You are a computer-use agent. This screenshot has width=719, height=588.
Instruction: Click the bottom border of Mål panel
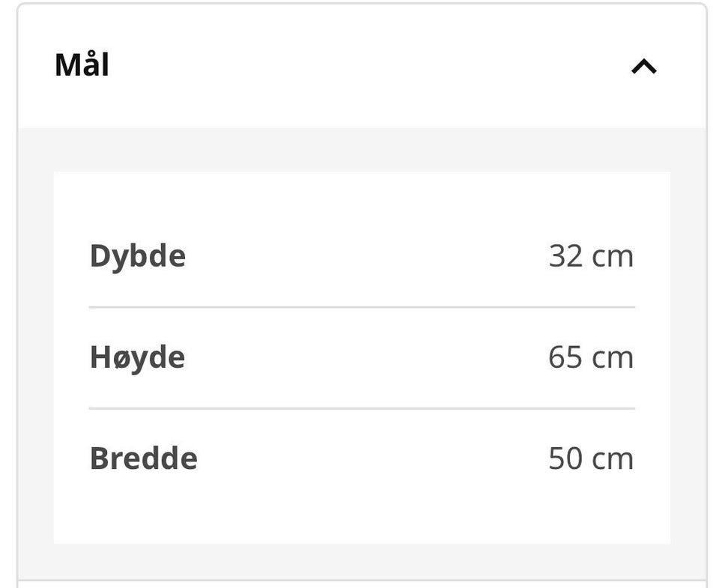click(362, 581)
